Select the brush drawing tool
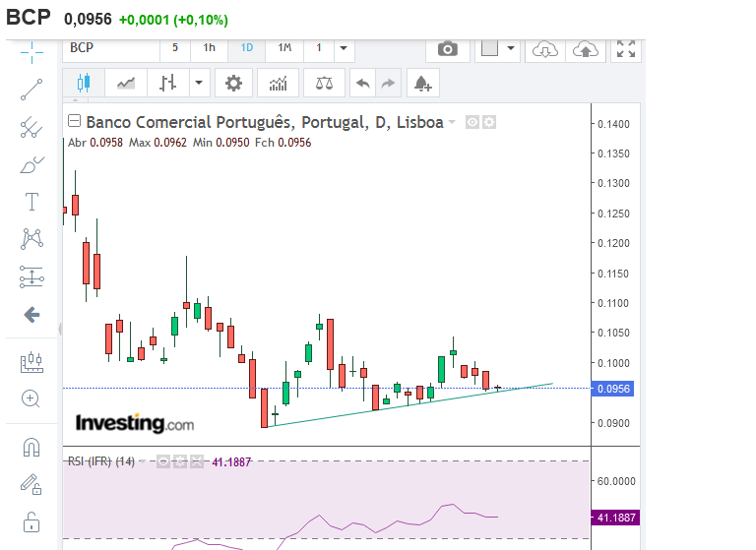Viewport: 756px width, 550px height. pyautogui.click(x=31, y=165)
